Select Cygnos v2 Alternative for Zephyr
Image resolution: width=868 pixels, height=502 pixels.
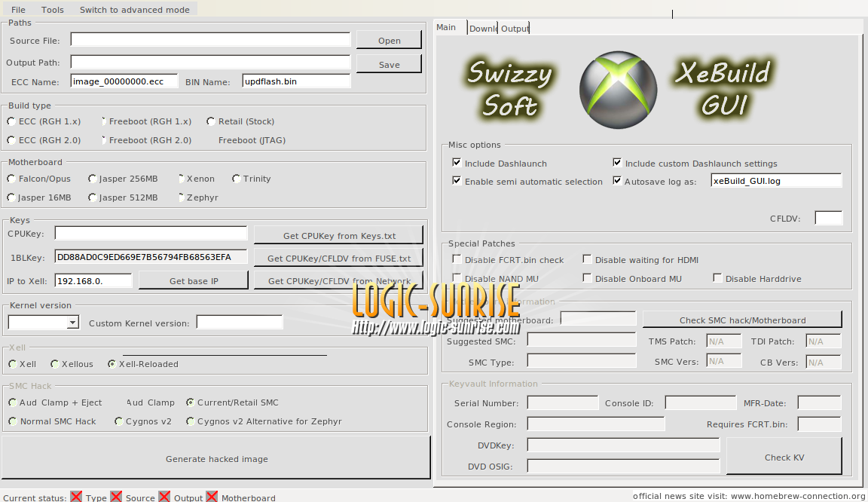click(264, 421)
